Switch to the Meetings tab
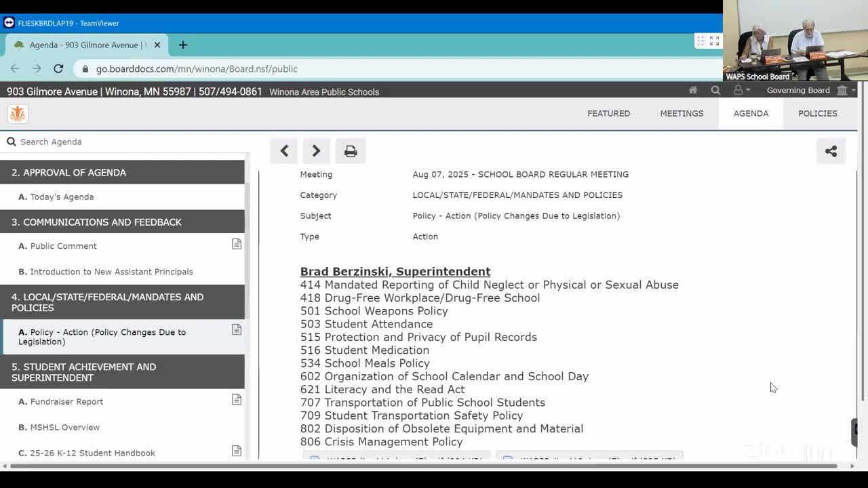The image size is (868, 488). 682,113
